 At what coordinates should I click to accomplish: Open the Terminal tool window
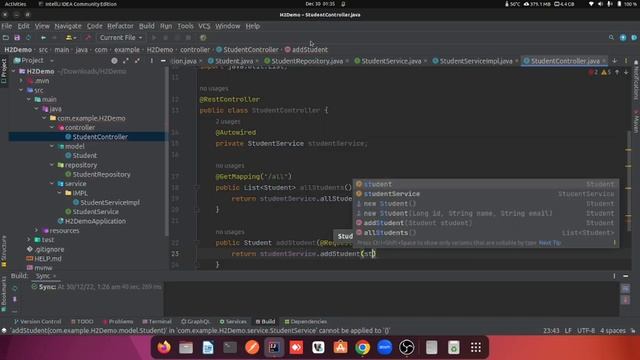pyautogui.click(x=157, y=322)
